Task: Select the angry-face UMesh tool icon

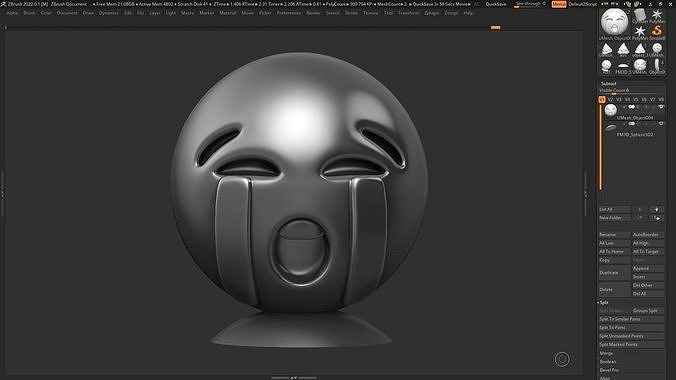Action: 640,66
